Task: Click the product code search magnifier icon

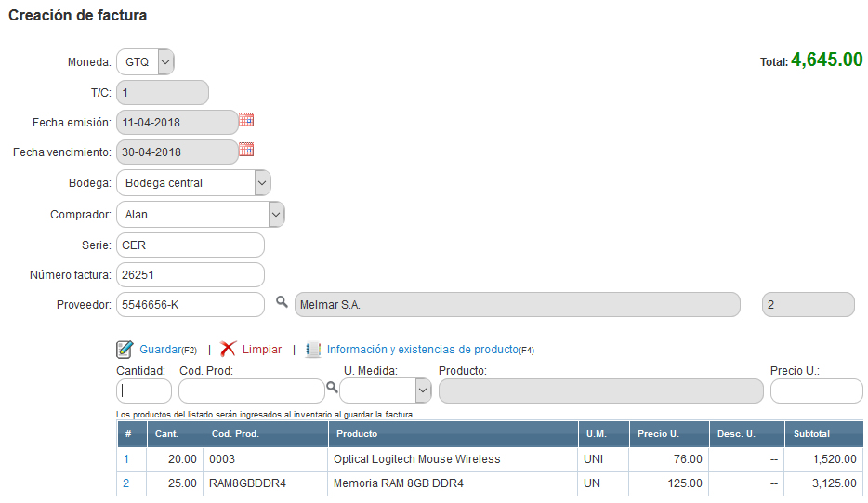Action: [x=332, y=387]
